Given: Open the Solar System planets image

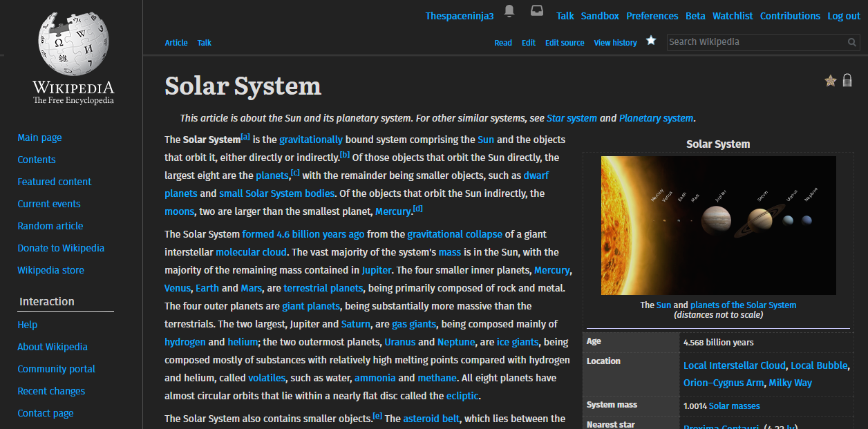Looking at the screenshot, I should coord(718,225).
